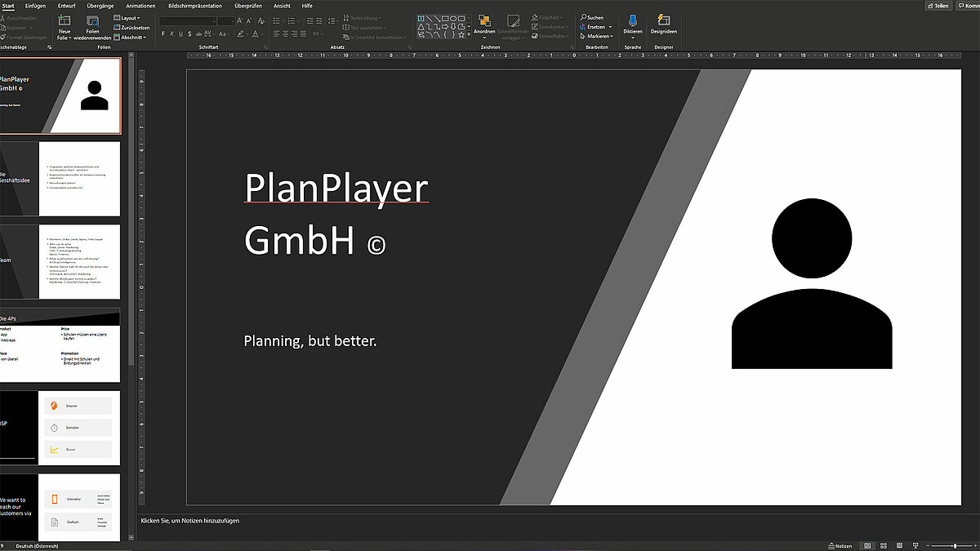Switch to the Animationen tab

(140, 5)
